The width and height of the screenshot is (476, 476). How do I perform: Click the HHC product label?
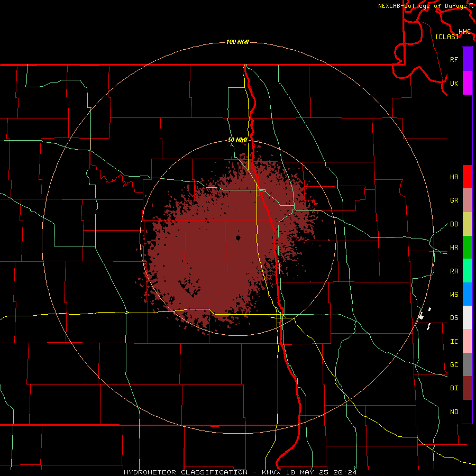coord(464,32)
